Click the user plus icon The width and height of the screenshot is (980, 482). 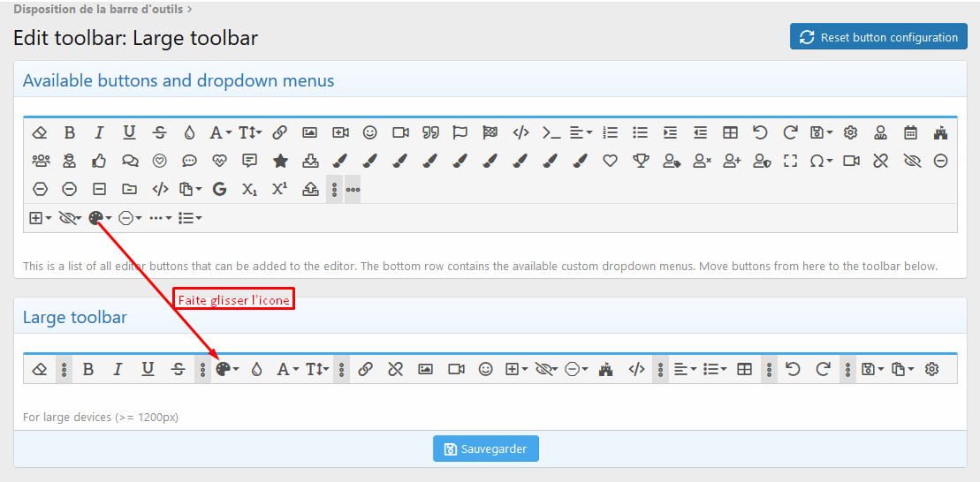tap(732, 161)
